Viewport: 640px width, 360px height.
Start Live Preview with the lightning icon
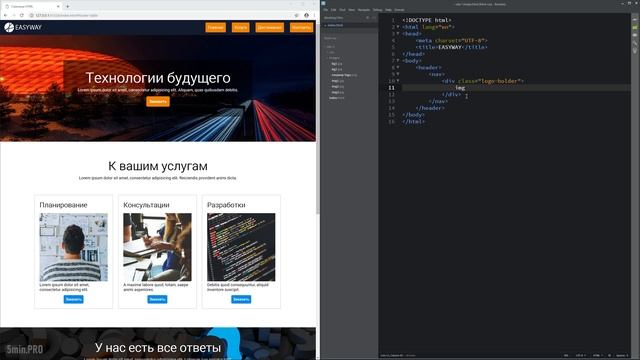click(635, 19)
